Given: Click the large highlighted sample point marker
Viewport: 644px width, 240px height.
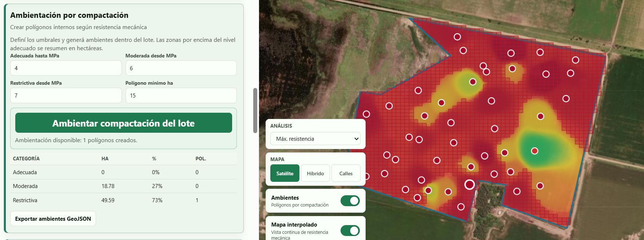Looking at the screenshot, I should (x=469, y=185).
